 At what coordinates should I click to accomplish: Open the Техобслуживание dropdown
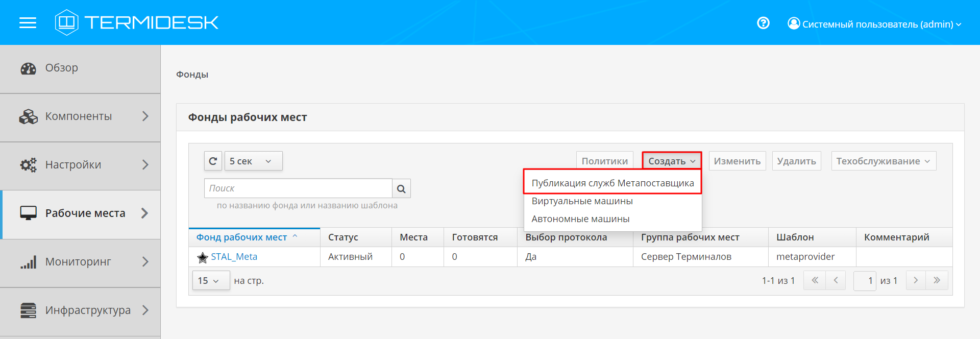[x=884, y=161]
